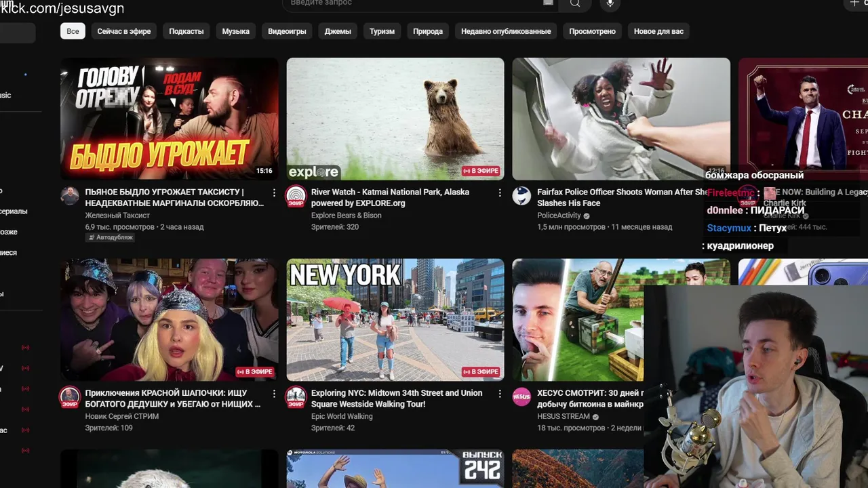Open Железный Таксист channel avatar
Screen dimensions: 868x488
(x=70, y=196)
